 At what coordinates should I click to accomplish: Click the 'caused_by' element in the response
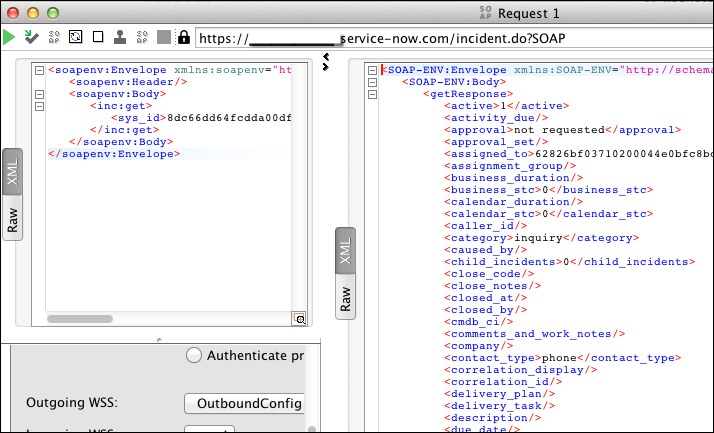tap(485, 250)
